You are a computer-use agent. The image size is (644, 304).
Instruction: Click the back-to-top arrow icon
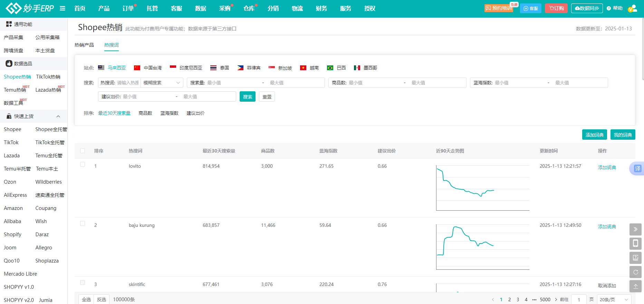pyautogui.click(x=635, y=286)
